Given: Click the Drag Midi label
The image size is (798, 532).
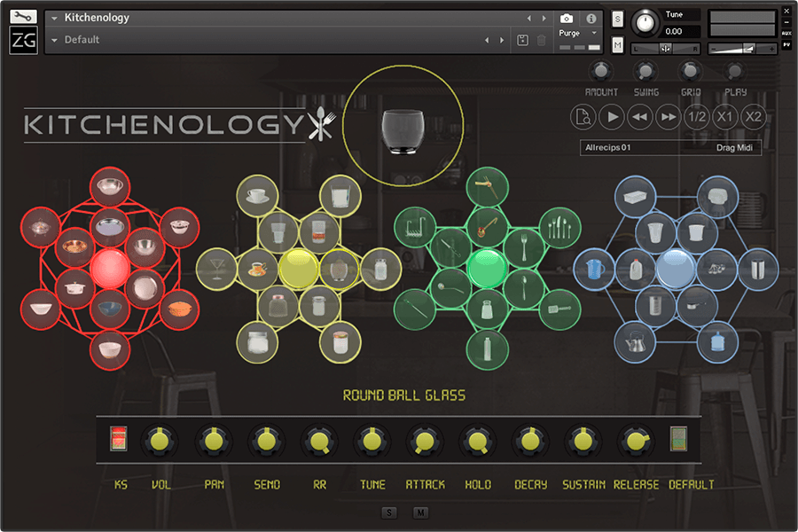Looking at the screenshot, I should click(x=734, y=148).
